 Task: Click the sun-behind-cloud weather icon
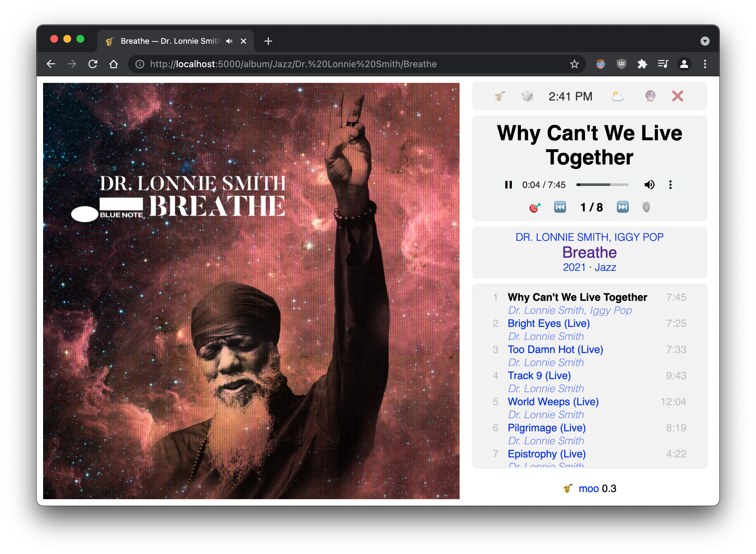pyautogui.click(x=617, y=96)
